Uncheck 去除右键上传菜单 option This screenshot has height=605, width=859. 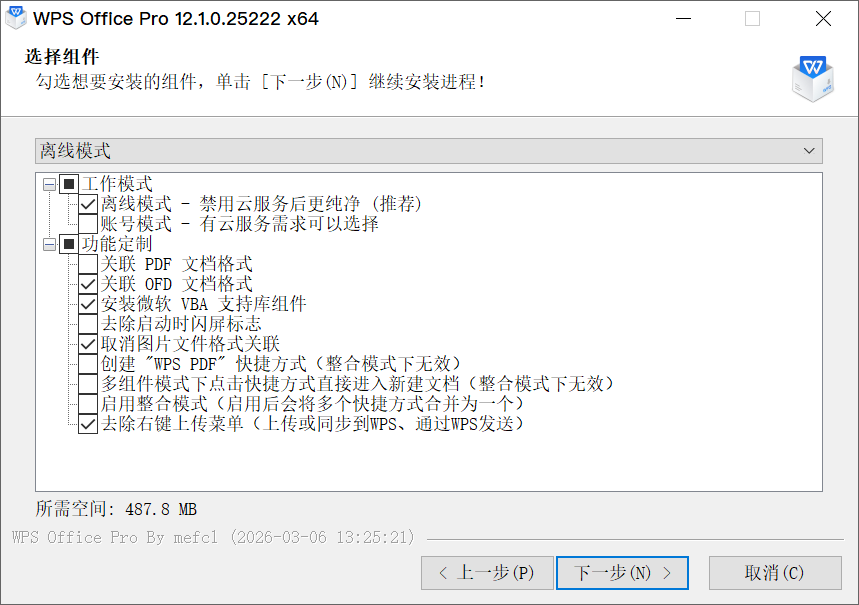coord(88,424)
